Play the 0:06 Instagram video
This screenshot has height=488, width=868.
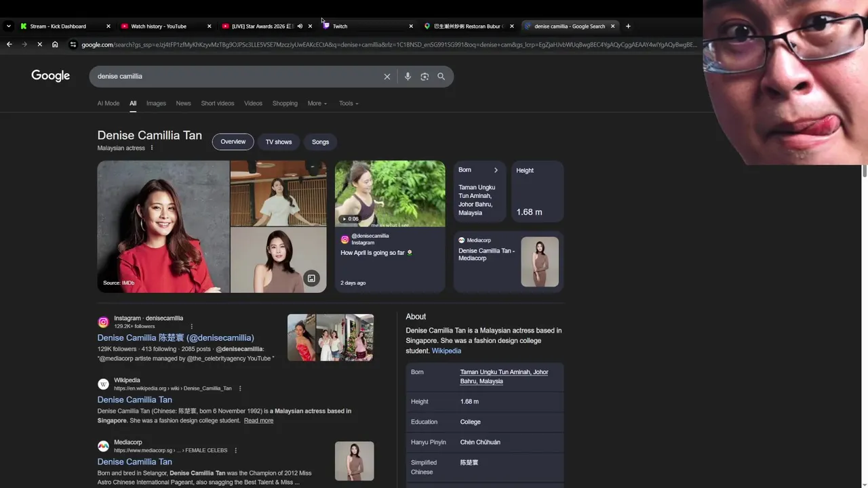390,193
